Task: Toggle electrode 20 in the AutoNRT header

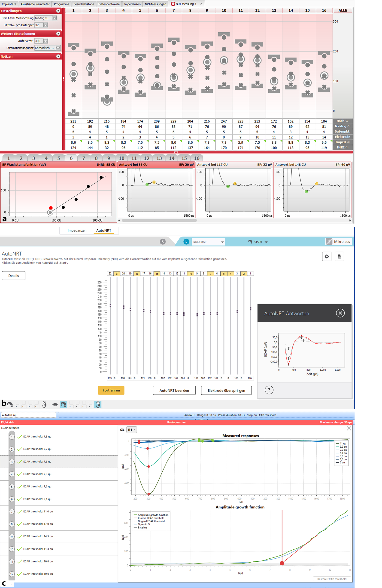Action: [123, 274]
